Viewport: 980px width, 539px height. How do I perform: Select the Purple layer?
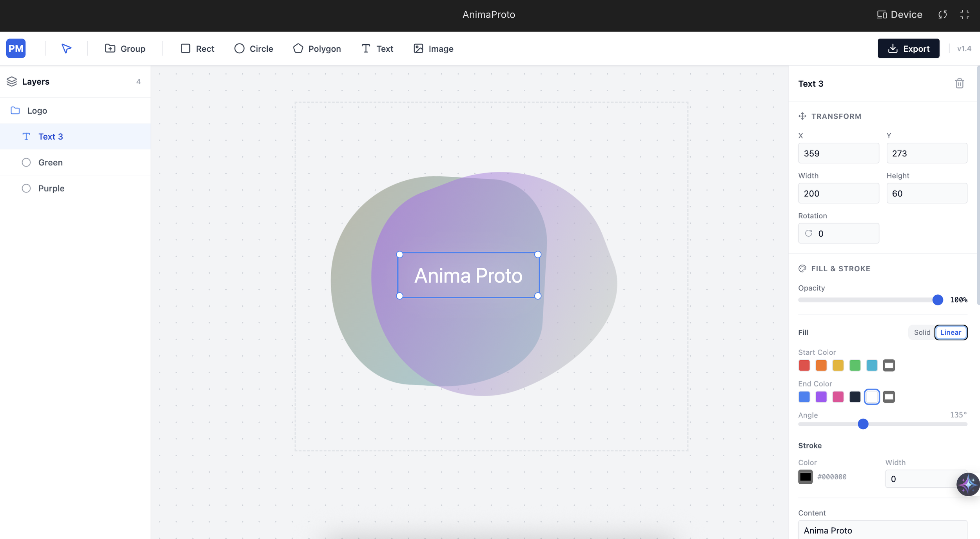click(x=51, y=188)
